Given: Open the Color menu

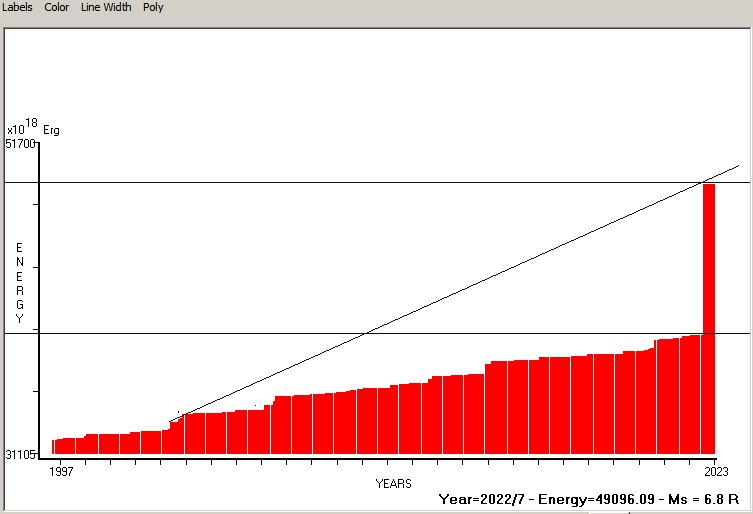Looking at the screenshot, I should click(x=57, y=7).
